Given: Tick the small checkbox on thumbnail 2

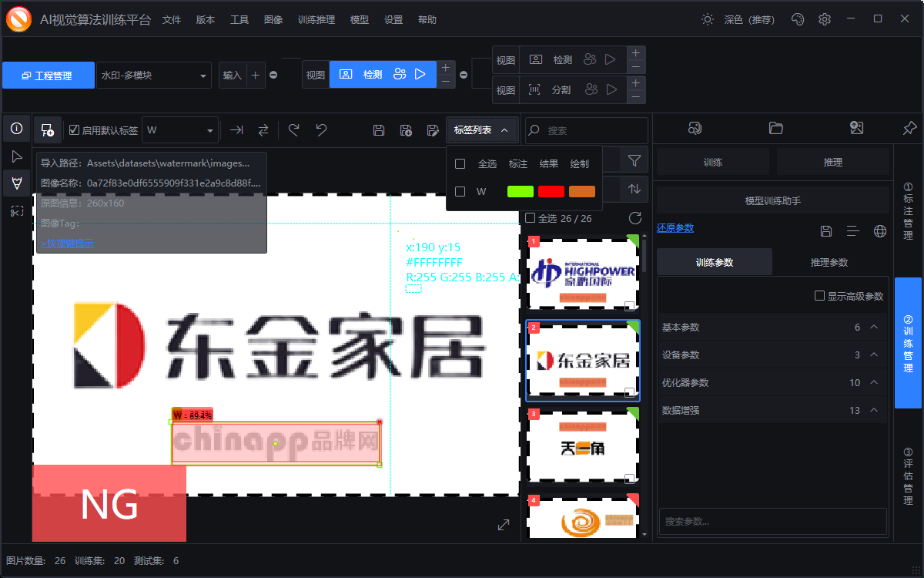Looking at the screenshot, I should point(629,391).
